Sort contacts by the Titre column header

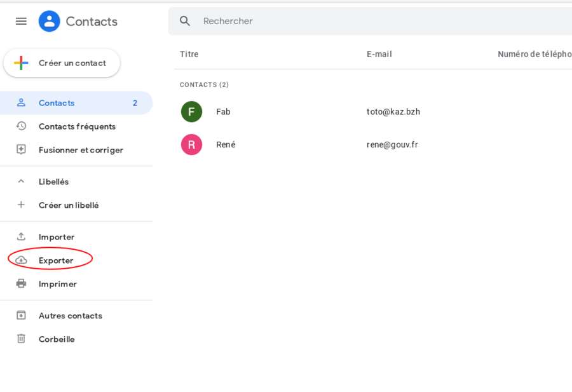(x=189, y=54)
